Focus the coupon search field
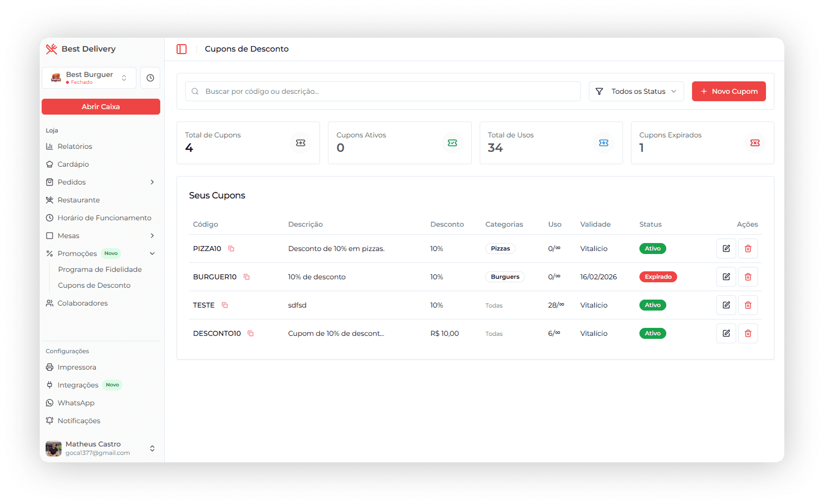Image resolution: width=824 pixels, height=504 pixels. tap(382, 91)
